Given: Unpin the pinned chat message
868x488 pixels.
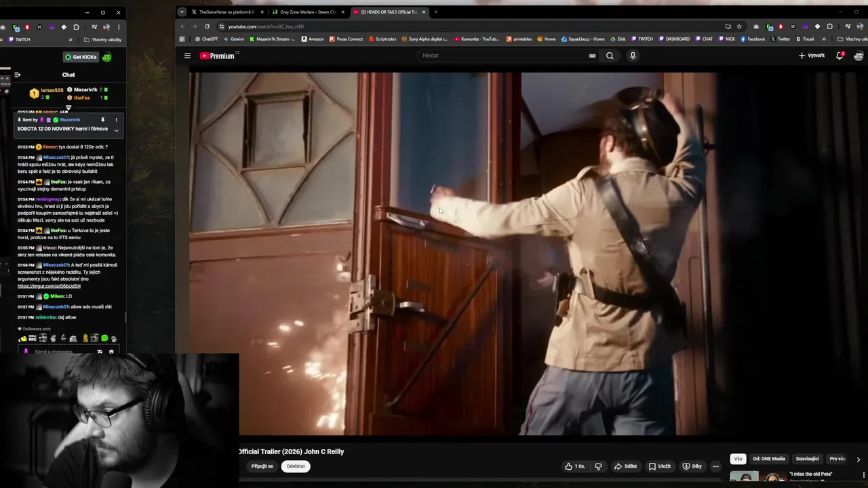Looking at the screenshot, I should click(104, 120).
